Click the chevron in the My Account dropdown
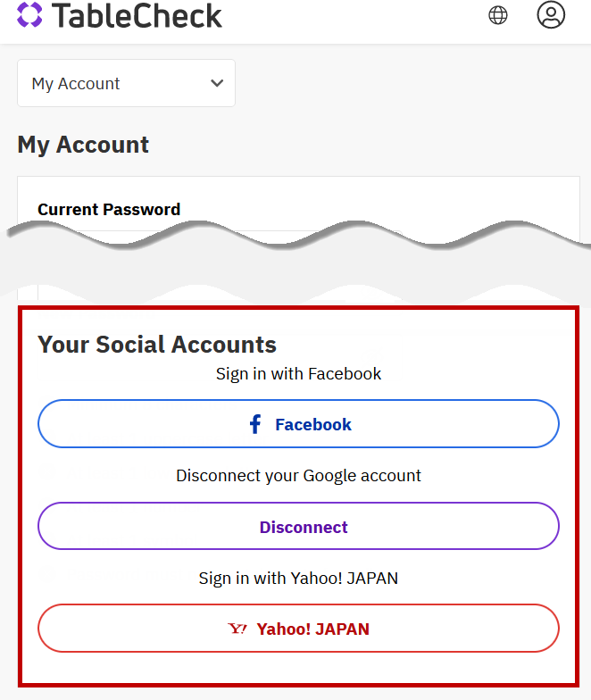The width and height of the screenshot is (591, 700). (x=216, y=83)
